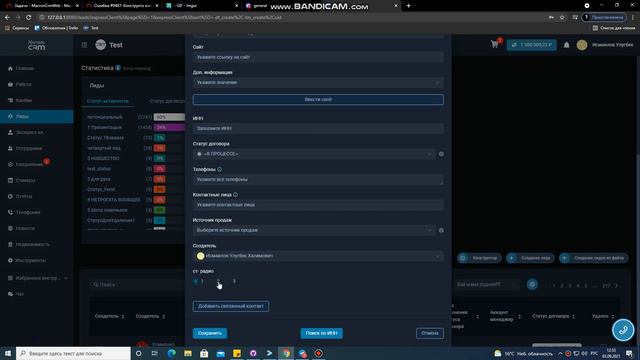Click the round phone call button
The image size is (640, 360).
623,330
